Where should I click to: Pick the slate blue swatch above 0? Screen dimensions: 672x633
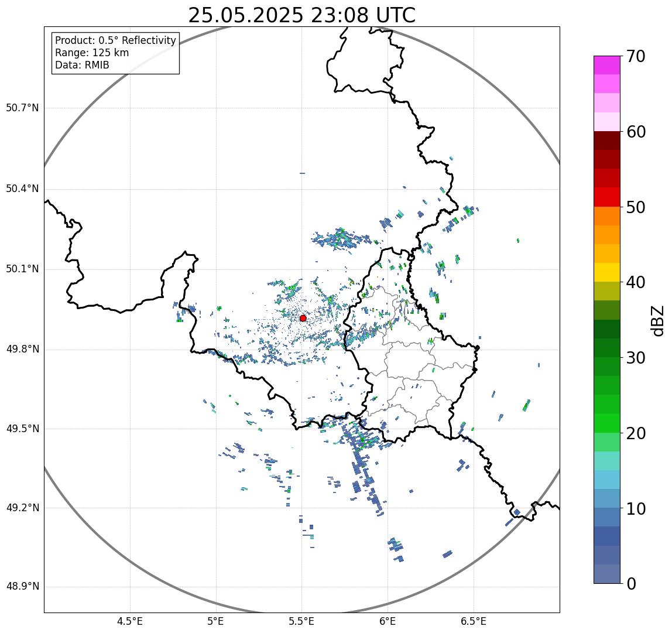click(x=607, y=574)
